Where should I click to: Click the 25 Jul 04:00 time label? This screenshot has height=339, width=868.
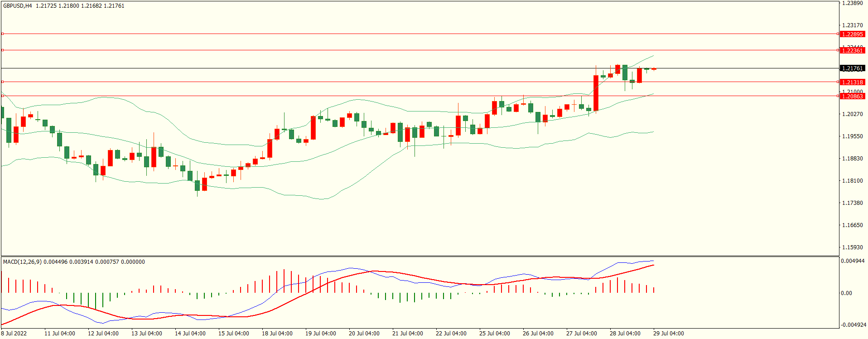click(x=494, y=334)
